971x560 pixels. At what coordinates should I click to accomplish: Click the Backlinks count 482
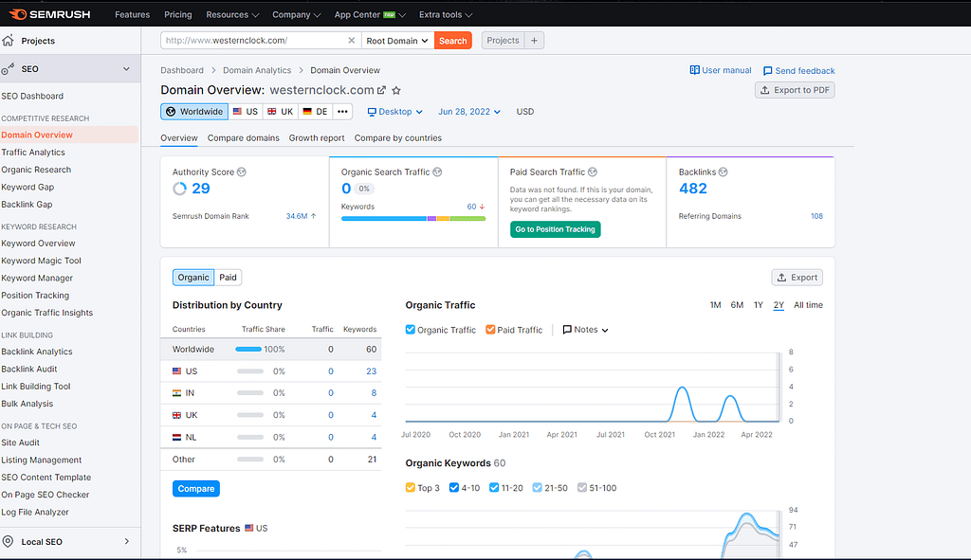[x=693, y=189]
